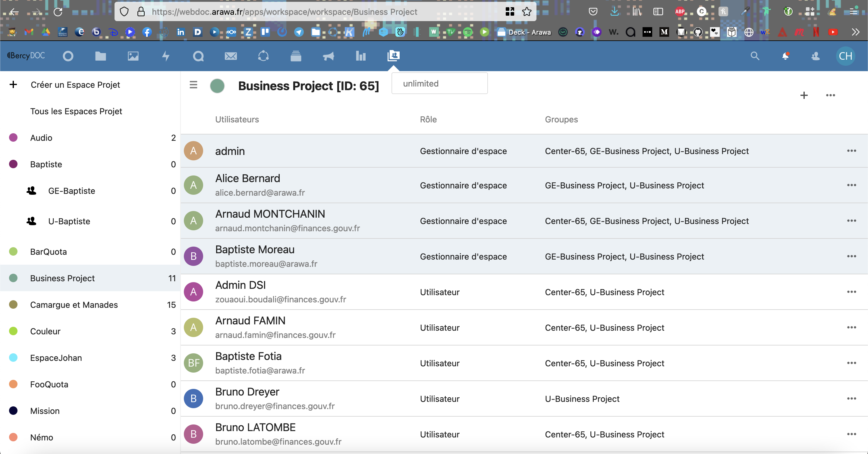Toggle the sidebar with the hamburger icon

coord(193,85)
